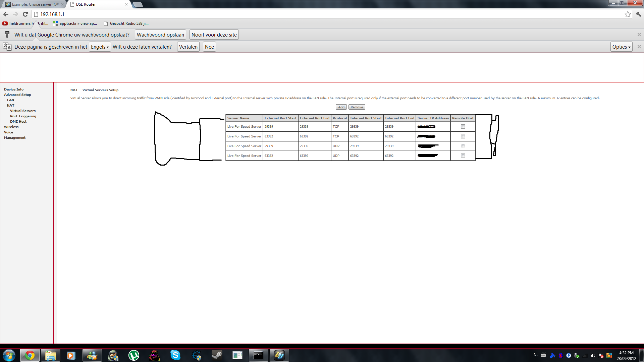
Task: Expand the Advanced Setup menu item
Action: point(17,95)
